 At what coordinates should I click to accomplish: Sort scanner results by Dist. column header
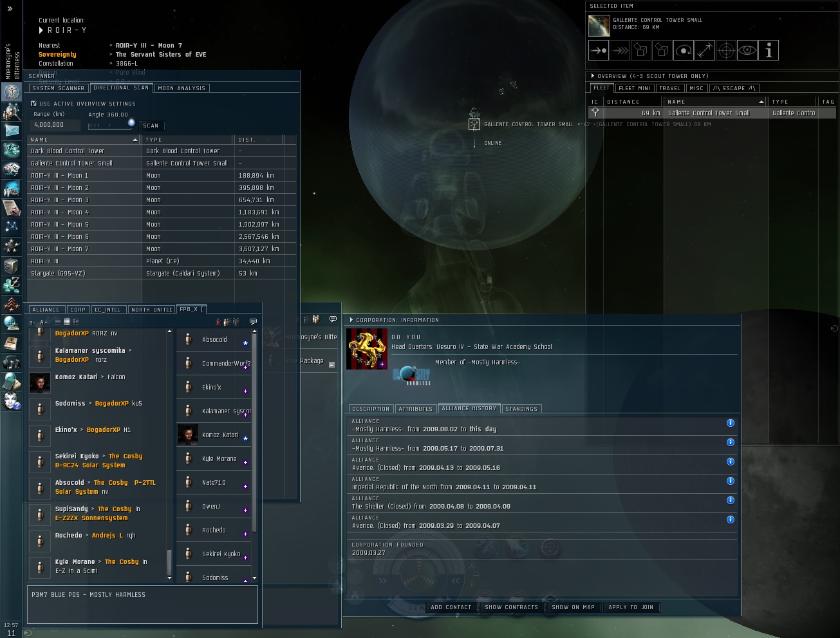258,140
